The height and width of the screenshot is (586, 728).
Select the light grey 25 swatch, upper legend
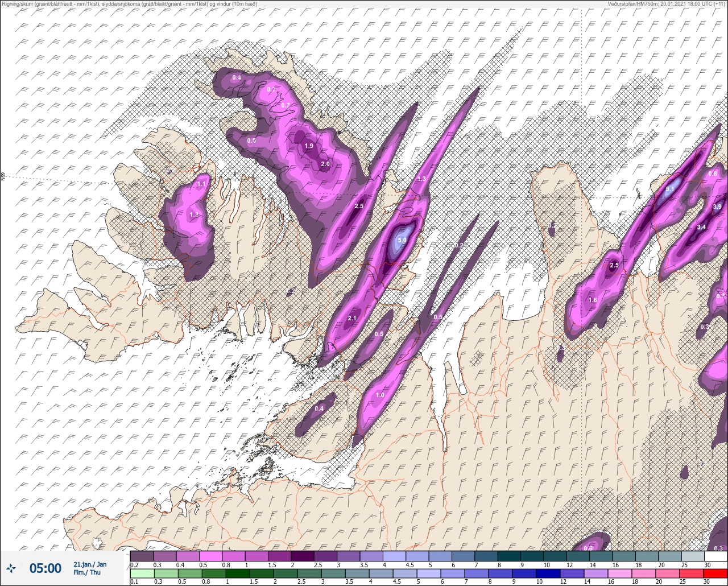pyautogui.click(x=693, y=556)
